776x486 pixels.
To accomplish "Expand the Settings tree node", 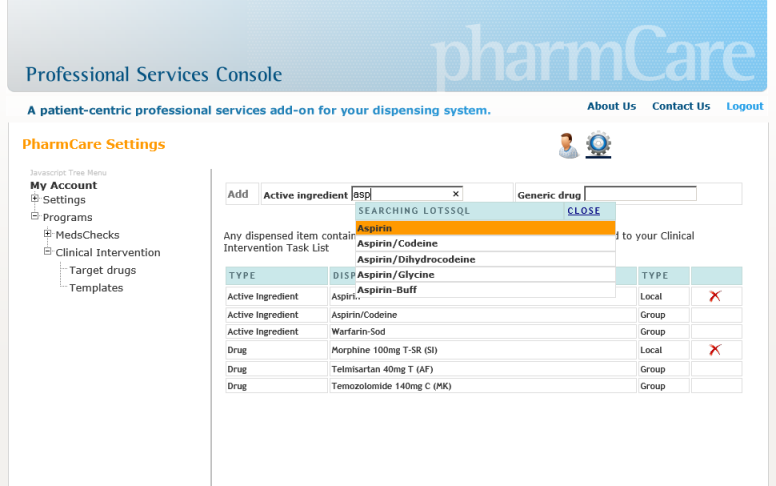I will (x=35, y=198).
